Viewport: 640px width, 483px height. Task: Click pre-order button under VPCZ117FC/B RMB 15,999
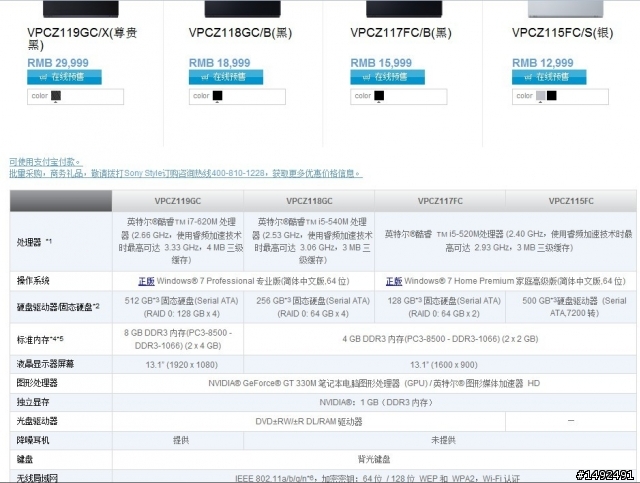387,77
